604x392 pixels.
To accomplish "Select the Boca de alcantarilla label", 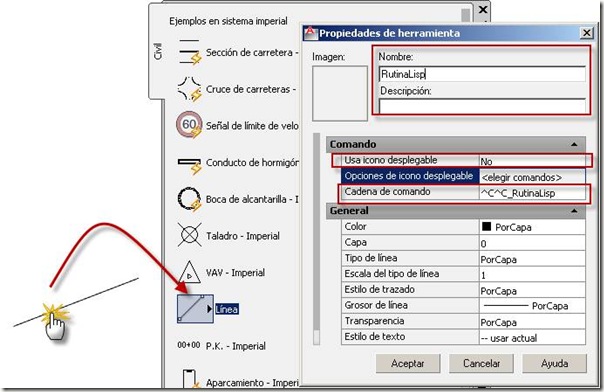I will tap(252, 199).
